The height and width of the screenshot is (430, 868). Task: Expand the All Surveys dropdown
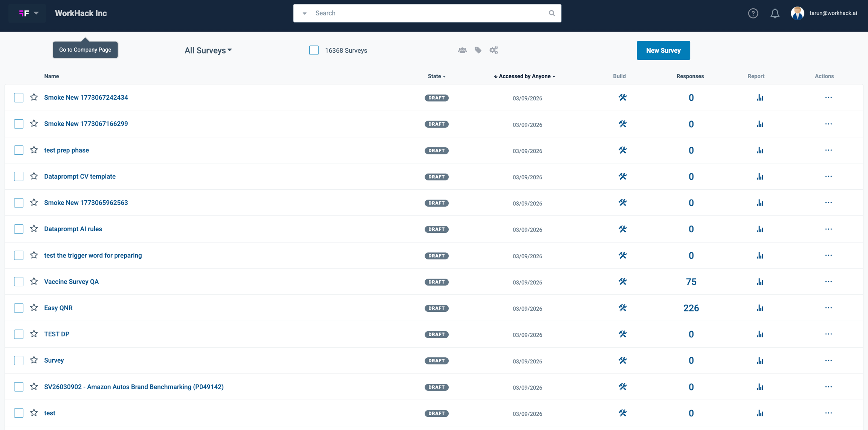208,50
